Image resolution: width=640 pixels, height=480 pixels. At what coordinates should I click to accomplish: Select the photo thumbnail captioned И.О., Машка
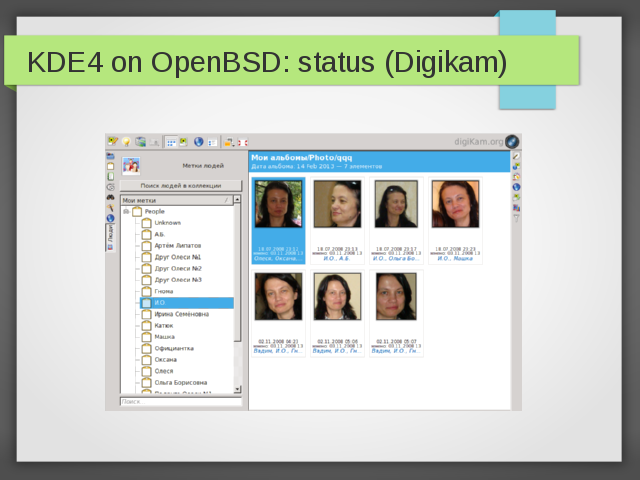point(455,210)
